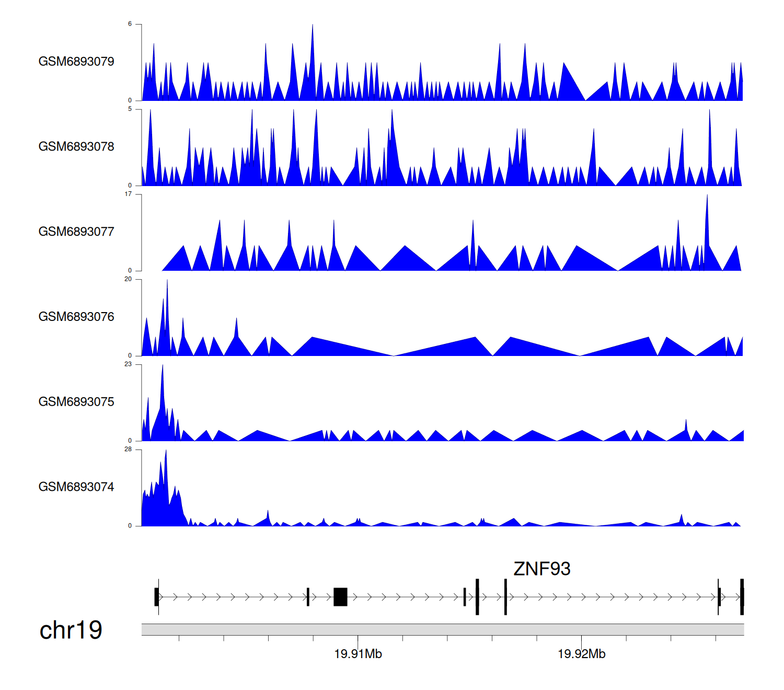Click the y-axis maximum 28 label

coord(128,450)
